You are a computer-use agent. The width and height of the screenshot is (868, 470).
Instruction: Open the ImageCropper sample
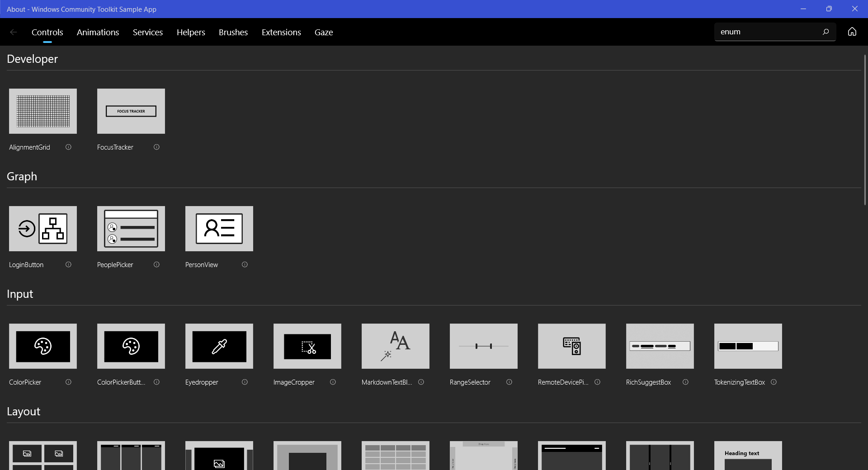pos(307,346)
